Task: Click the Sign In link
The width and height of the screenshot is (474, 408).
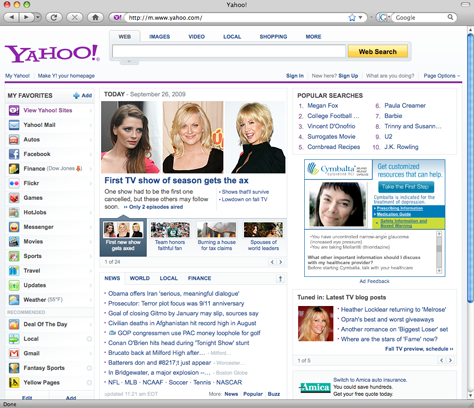Action: coord(295,76)
